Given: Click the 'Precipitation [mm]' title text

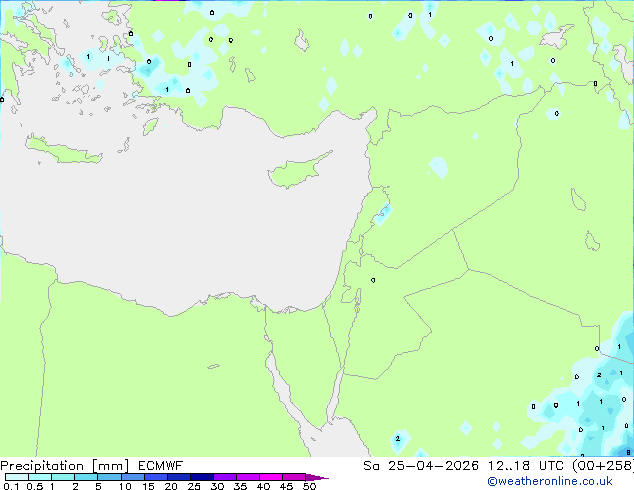Looking at the screenshot, I should (65, 466).
